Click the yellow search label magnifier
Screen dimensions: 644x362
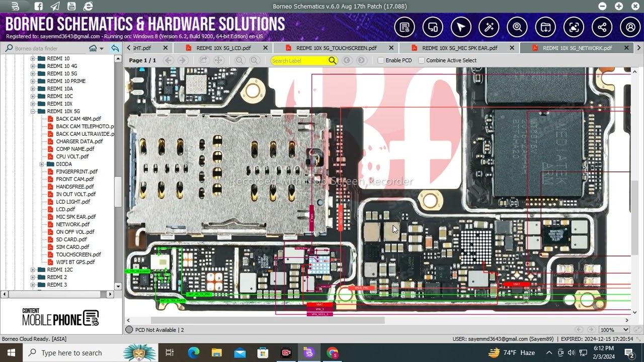coord(332,60)
